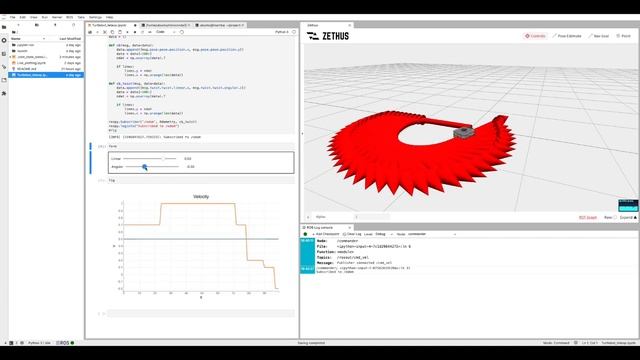Open the Help menu

tap(109, 17)
